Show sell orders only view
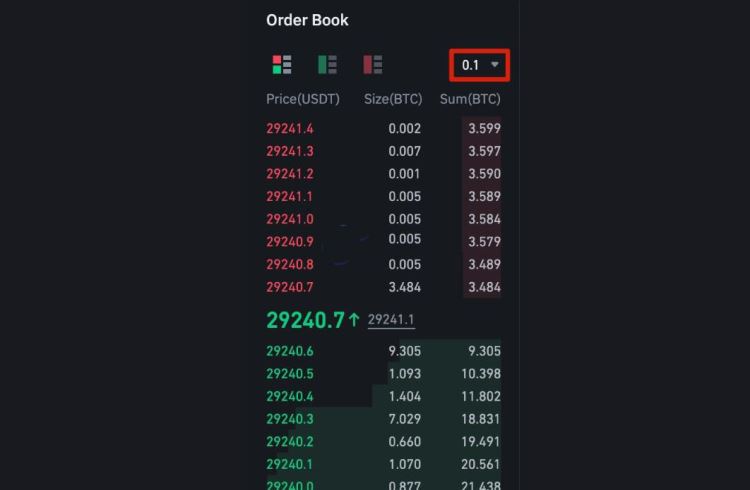 tap(373, 65)
